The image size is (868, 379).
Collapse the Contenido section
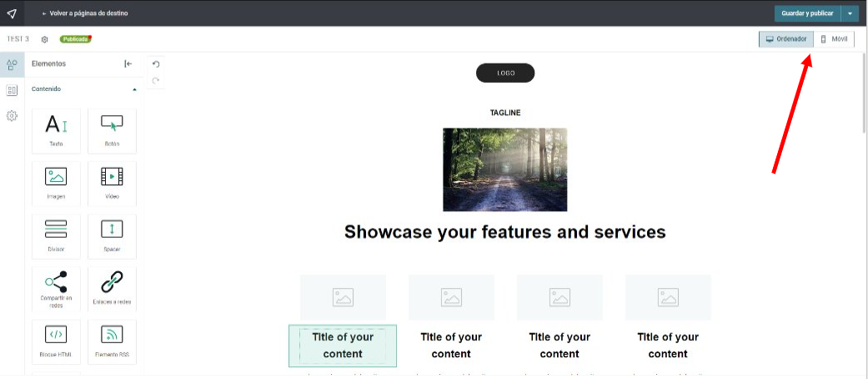[134, 89]
